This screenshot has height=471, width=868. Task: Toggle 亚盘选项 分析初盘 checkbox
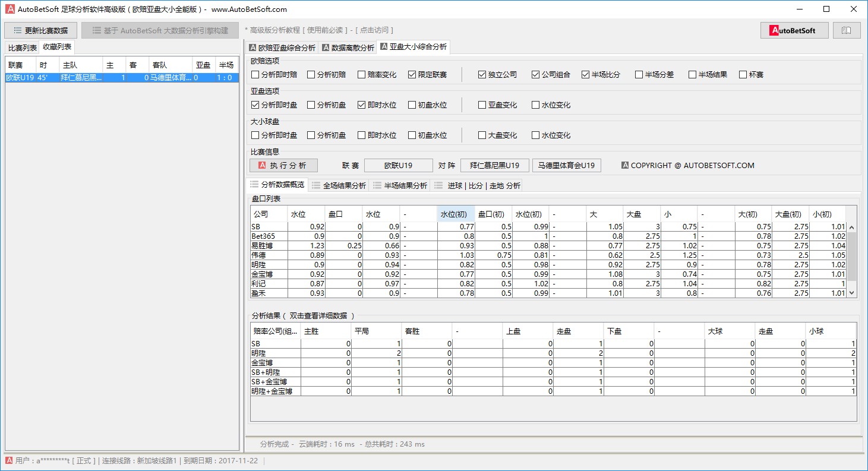click(326, 105)
